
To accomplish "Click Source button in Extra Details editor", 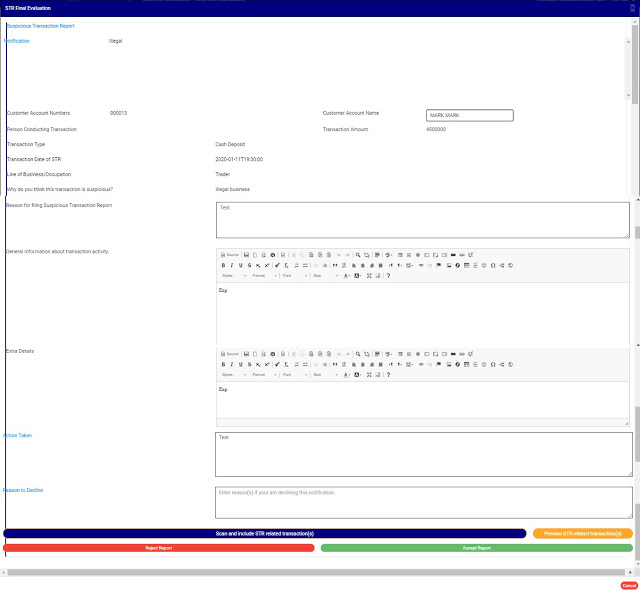I will (229, 354).
